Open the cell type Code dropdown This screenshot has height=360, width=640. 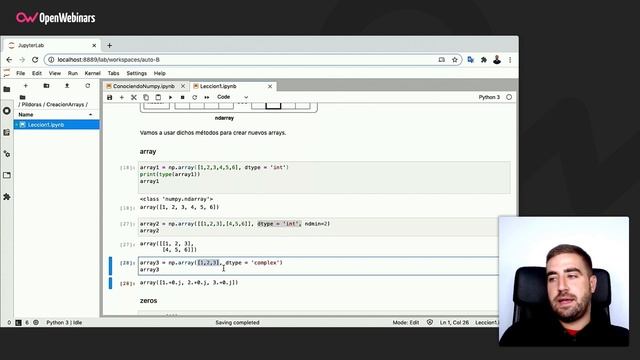coord(232,97)
